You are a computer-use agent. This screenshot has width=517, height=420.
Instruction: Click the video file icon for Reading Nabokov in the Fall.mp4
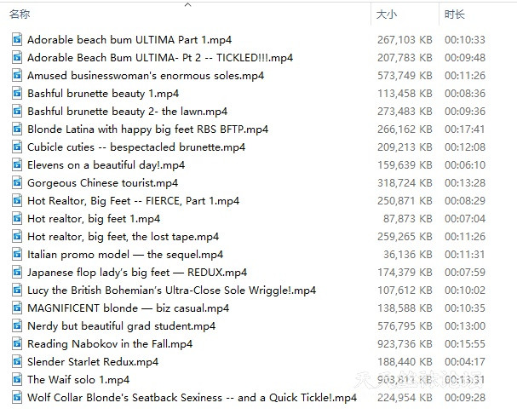(17, 344)
